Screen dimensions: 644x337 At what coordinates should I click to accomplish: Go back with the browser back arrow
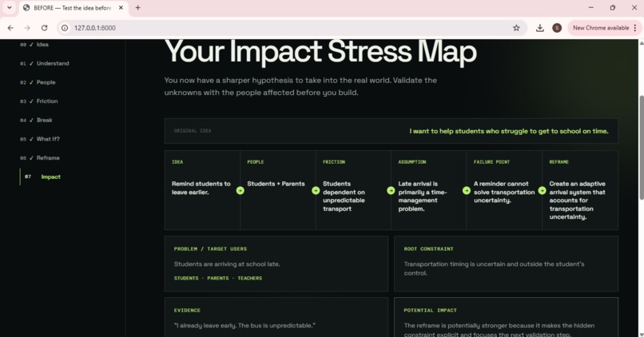[x=10, y=28]
